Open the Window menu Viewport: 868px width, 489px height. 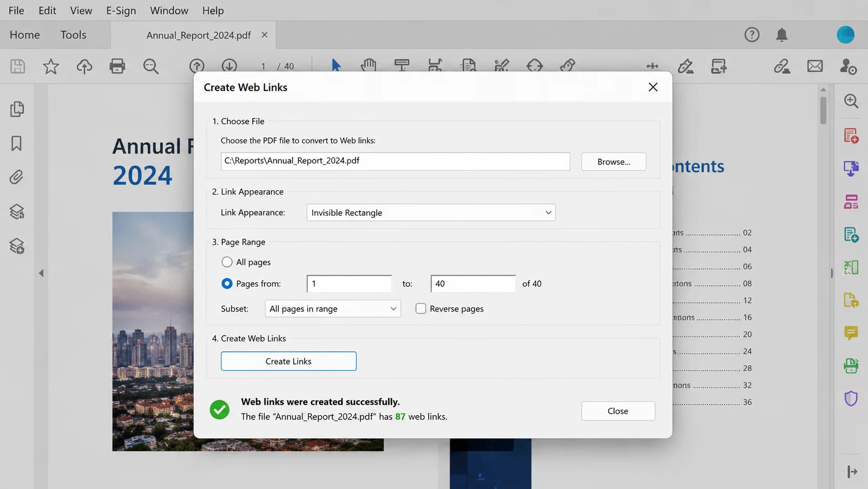169,10
